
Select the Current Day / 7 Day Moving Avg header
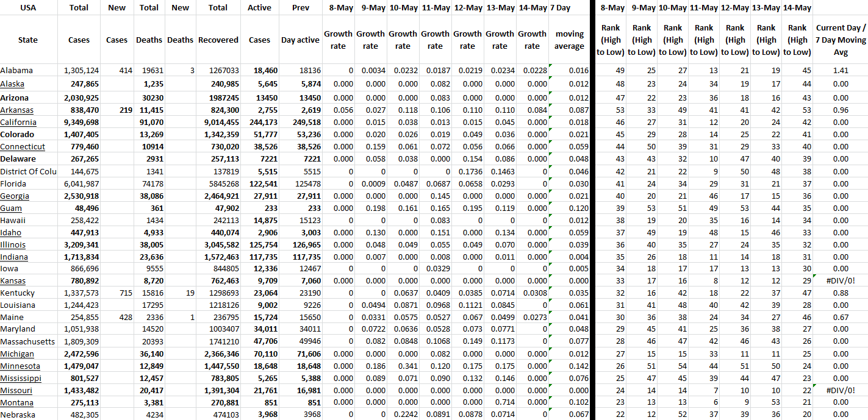(841, 40)
